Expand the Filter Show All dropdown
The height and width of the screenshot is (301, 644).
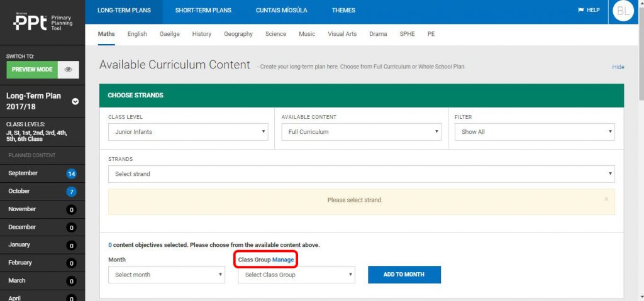535,132
